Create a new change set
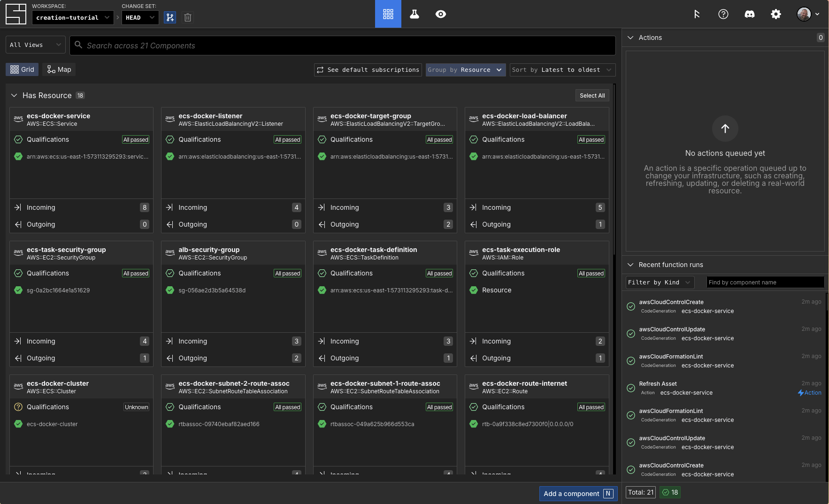This screenshot has height=504, width=829. click(x=169, y=17)
